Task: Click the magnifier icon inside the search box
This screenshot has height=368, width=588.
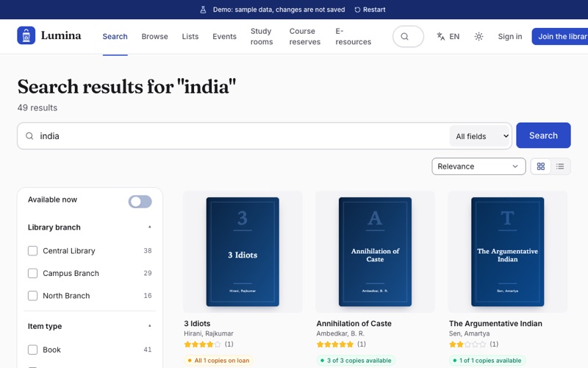Action: (29, 136)
